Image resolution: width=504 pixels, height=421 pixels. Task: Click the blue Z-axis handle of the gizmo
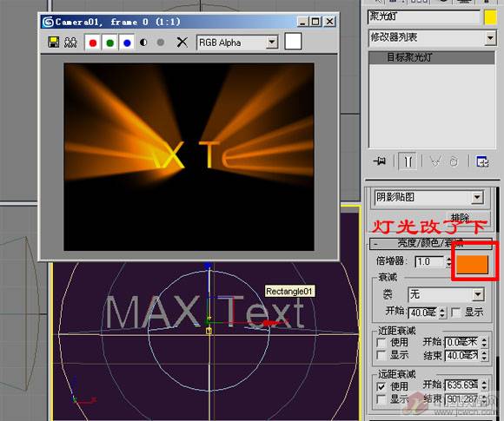click(x=208, y=266)
